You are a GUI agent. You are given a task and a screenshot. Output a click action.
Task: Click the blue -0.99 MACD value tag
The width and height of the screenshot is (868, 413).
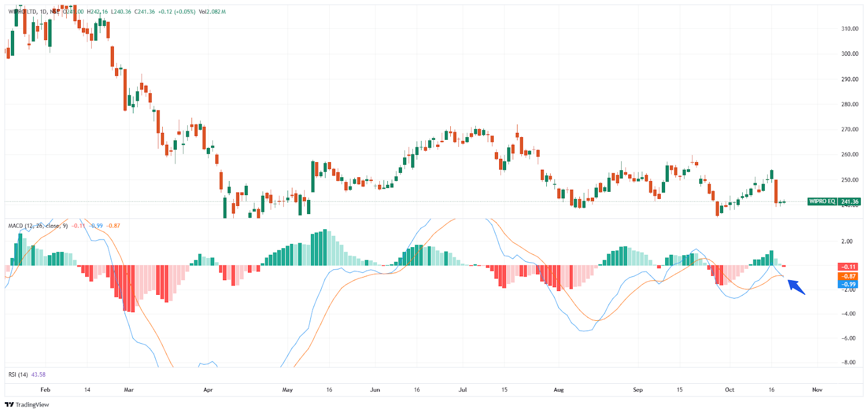848,284
